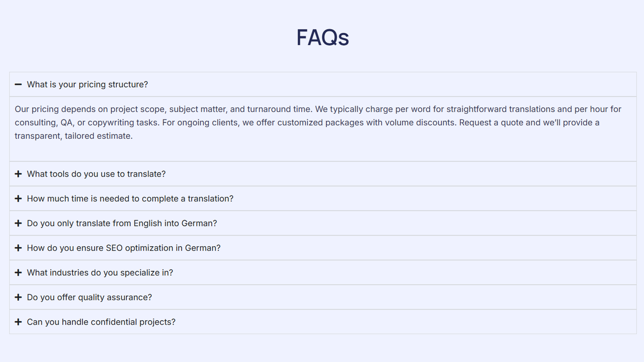Click plus icon beside SEO optimization question
644x362 pixels.
pos(18,248)
